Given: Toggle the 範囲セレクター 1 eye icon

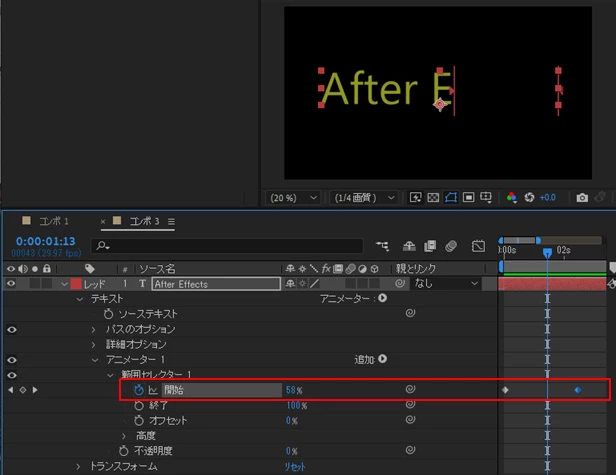Looking at the screenshot, I should pos(12,375).
